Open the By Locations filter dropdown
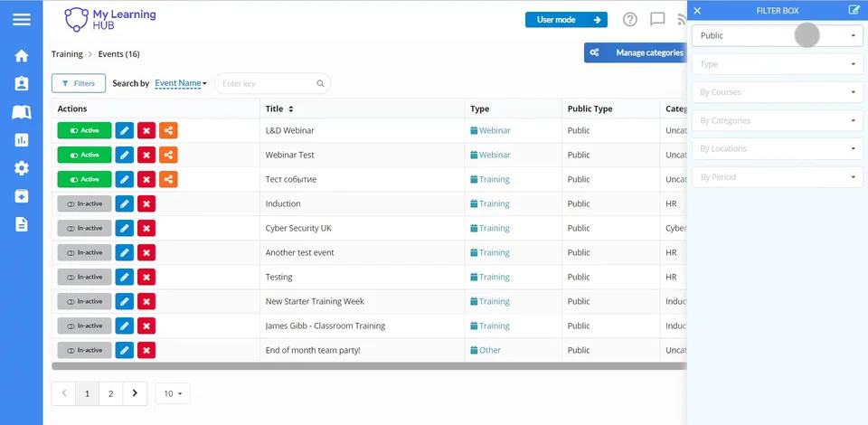868x425 pixels. point(778,149)
